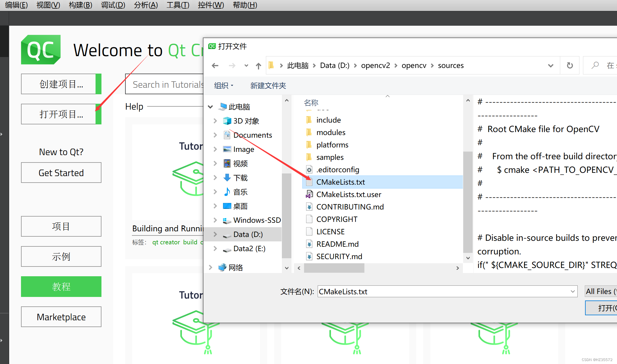This screenshot has height=364, width=617.
Task: Click 新建文件夹 button
Action: pos(268,86)
